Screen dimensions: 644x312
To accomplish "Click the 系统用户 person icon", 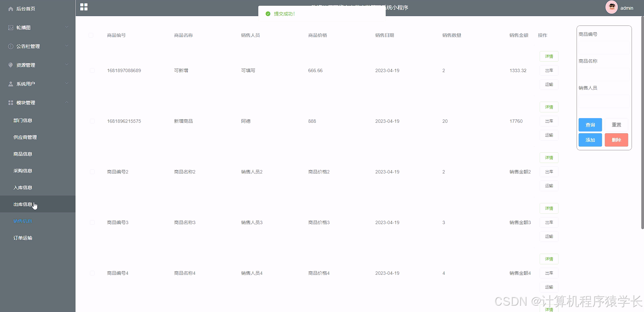I will pyautogui.click(x=11, y=84).
